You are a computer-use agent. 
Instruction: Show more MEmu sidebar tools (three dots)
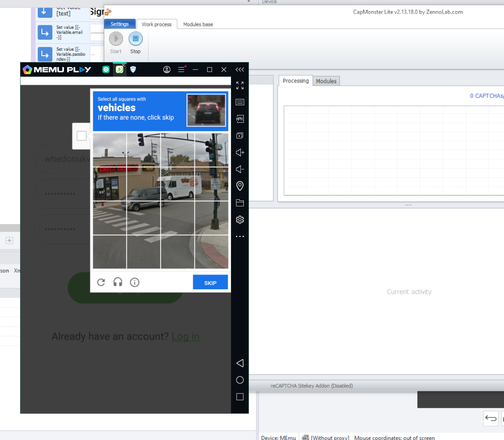click(240, 236)
